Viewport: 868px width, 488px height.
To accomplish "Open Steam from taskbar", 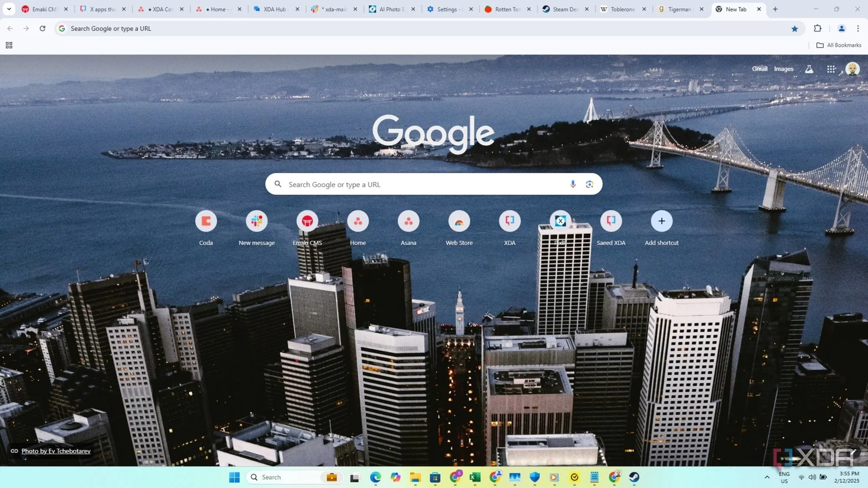I will click(x=634, y=477).
